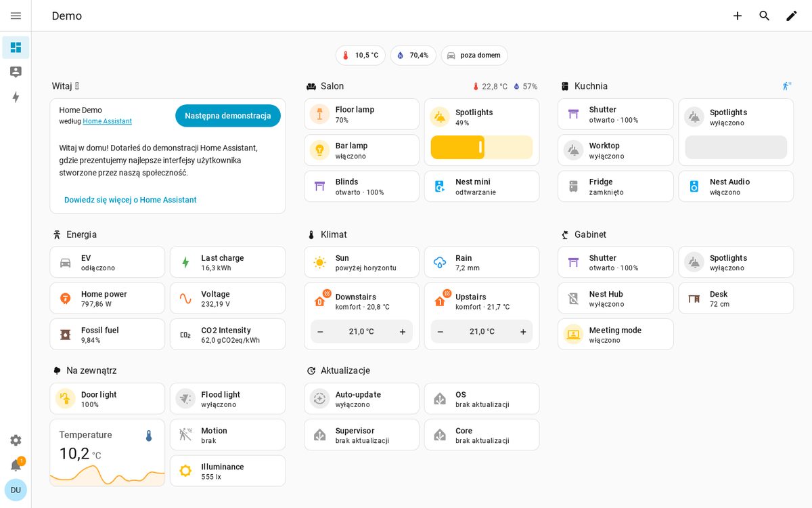Click the Nest mini media icon
812x508 pixels.
(x=440, y=186)
